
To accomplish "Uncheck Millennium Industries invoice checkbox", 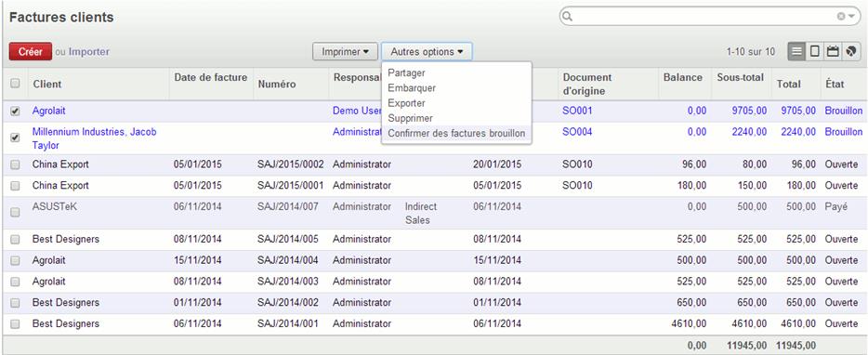I will tap(15, 138).
